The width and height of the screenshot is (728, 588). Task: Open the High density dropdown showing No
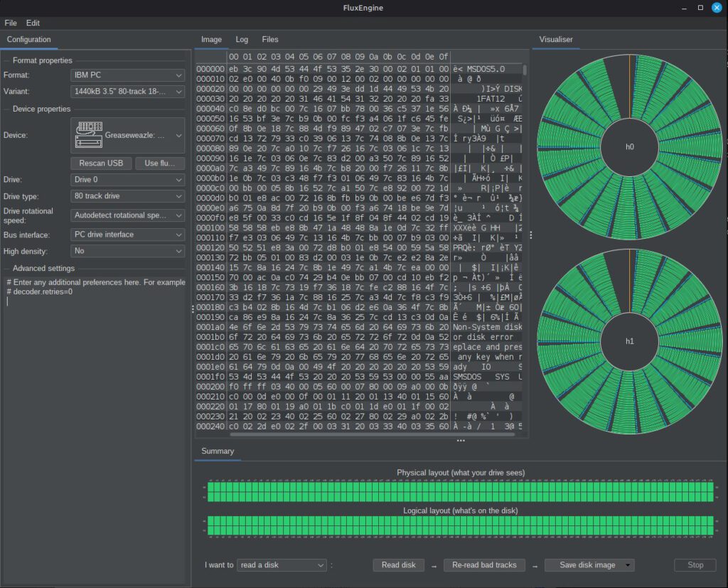pos(128,251)
